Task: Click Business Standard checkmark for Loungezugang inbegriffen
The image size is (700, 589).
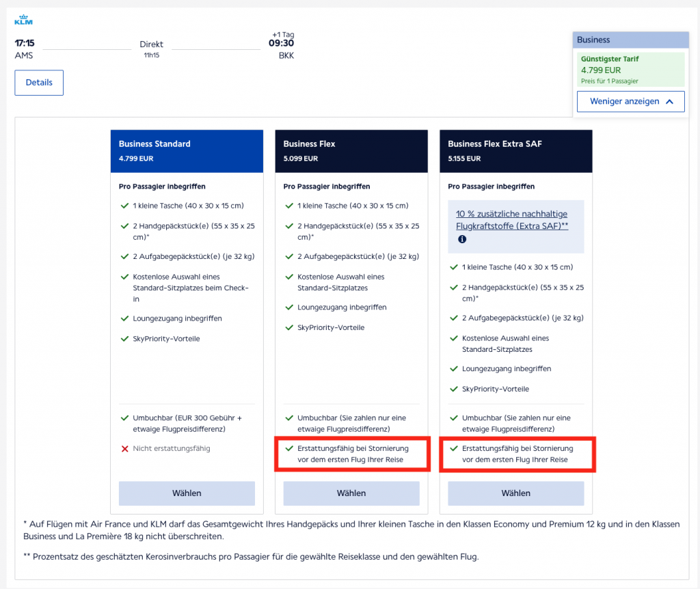Action: coord(125,318)
